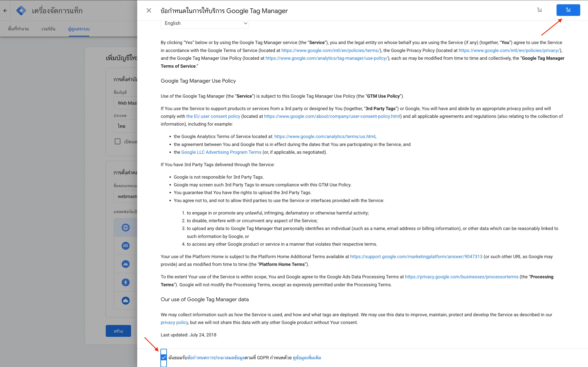Click the ใช่ button to accept terms
588x367 pixels.
coord(568,10)
